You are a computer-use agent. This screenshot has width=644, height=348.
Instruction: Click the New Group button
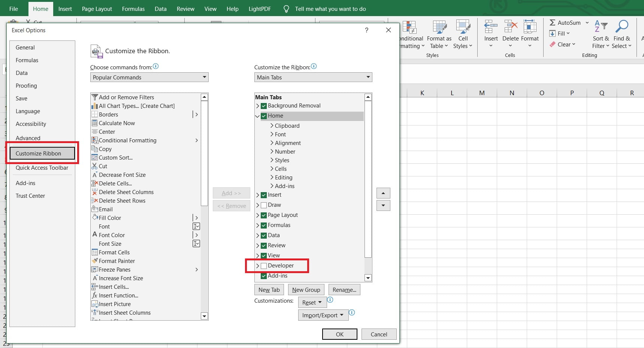[306, 290]
